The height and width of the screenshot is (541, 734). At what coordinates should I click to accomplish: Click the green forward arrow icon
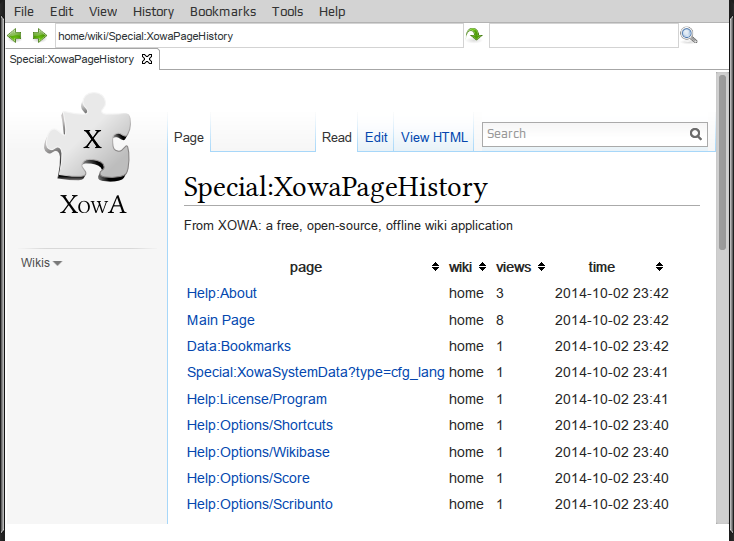39,36
